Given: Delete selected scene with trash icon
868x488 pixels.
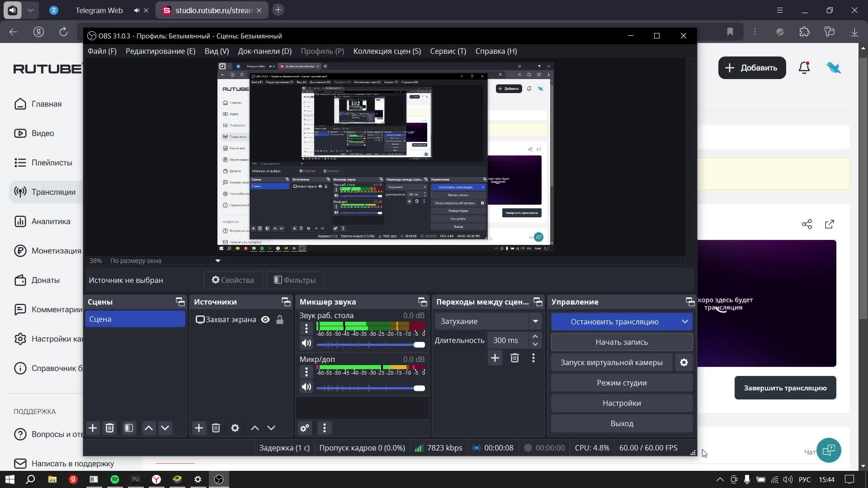Looking at the screenshot, I should (x=109, y=428).
